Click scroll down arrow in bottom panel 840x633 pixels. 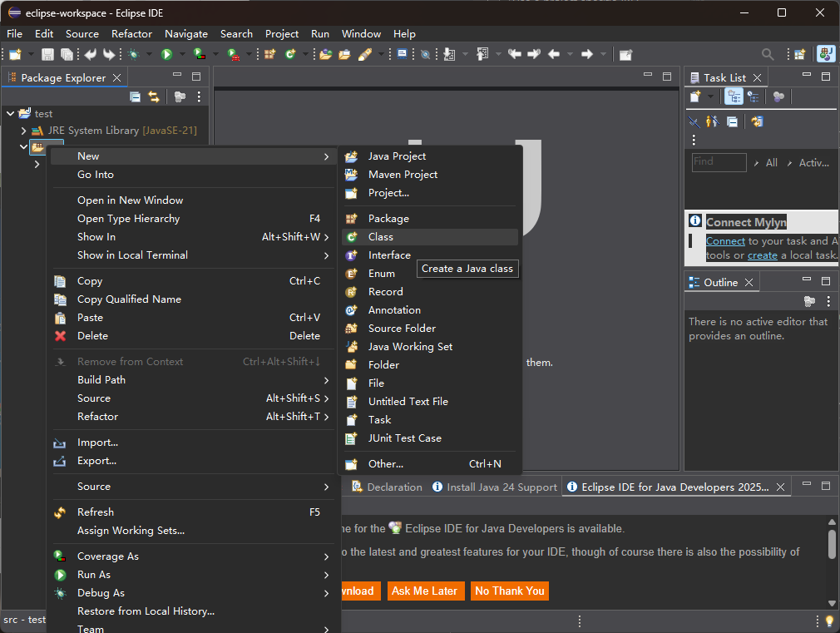tap(832, 604)
